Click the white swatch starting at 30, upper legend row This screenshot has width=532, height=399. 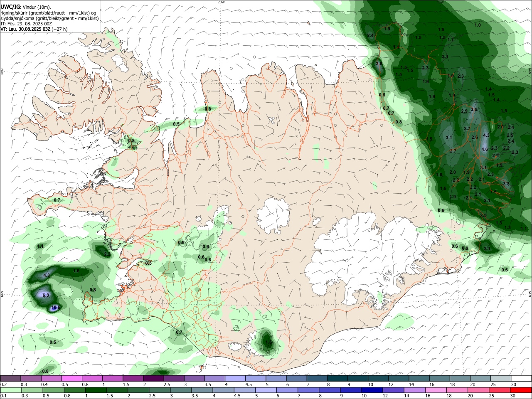[x=521, y=378]
